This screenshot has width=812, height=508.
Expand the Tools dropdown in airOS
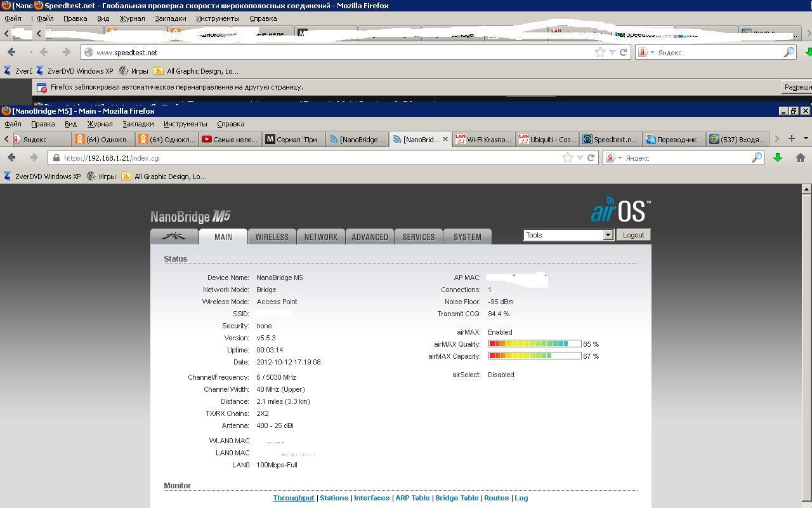[607, 235]
